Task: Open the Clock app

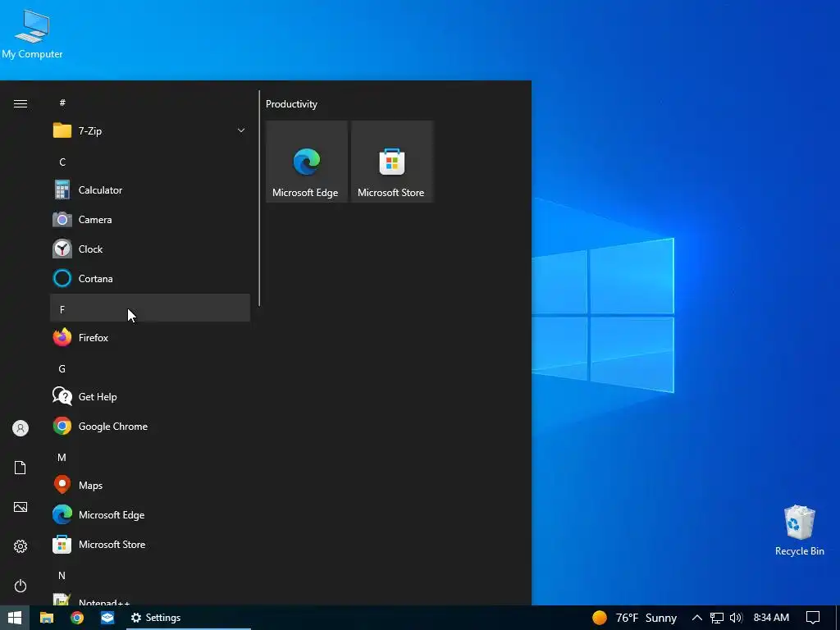Action: click(150, 249)
